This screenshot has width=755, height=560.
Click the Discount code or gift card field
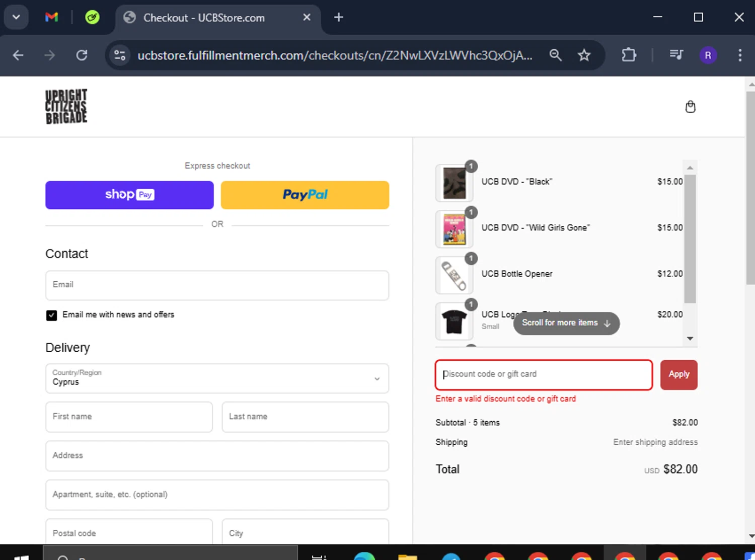click(544, 375)
